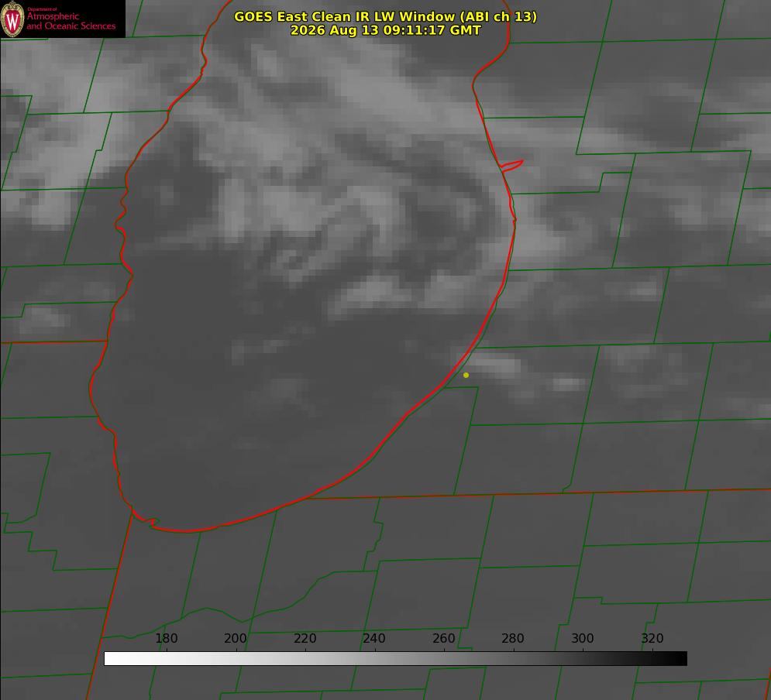
Task: Click the yellow dot location marker
Action: 466,375
